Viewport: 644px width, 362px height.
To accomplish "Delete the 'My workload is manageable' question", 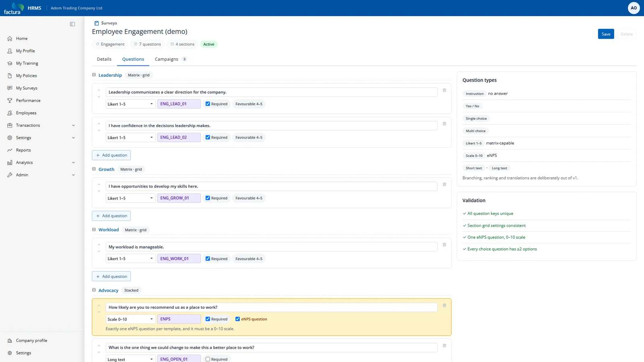I will pyautogui.click(x=444, y=245).
